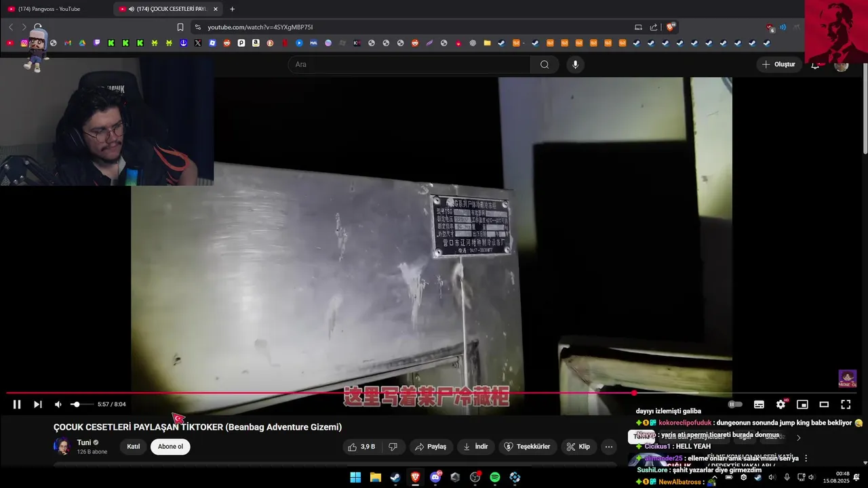The image size is (868, 488).
Task: Open site settings icon in address bar
Action: click(x=197, y=27)
